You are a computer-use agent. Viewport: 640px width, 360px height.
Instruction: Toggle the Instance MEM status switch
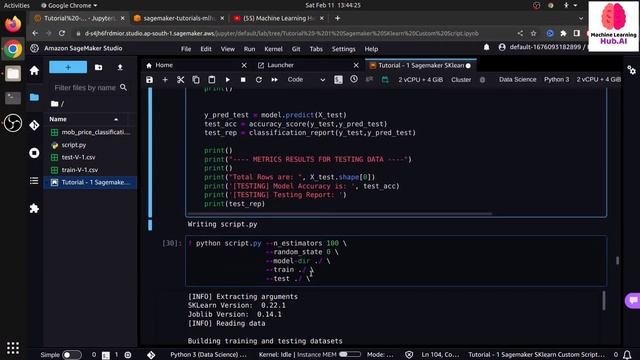pos(350,354)
